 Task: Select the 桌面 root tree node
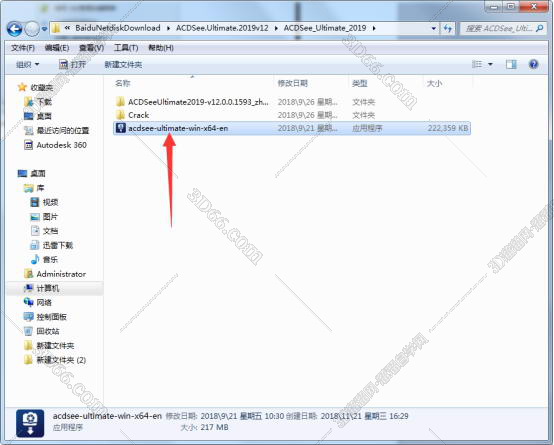click(38, 174)
